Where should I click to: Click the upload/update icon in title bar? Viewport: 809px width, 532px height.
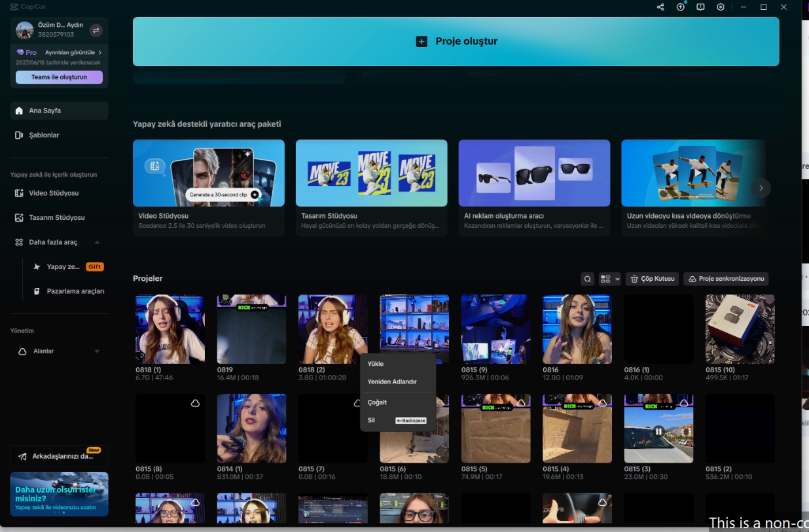[x=681, y=7]
